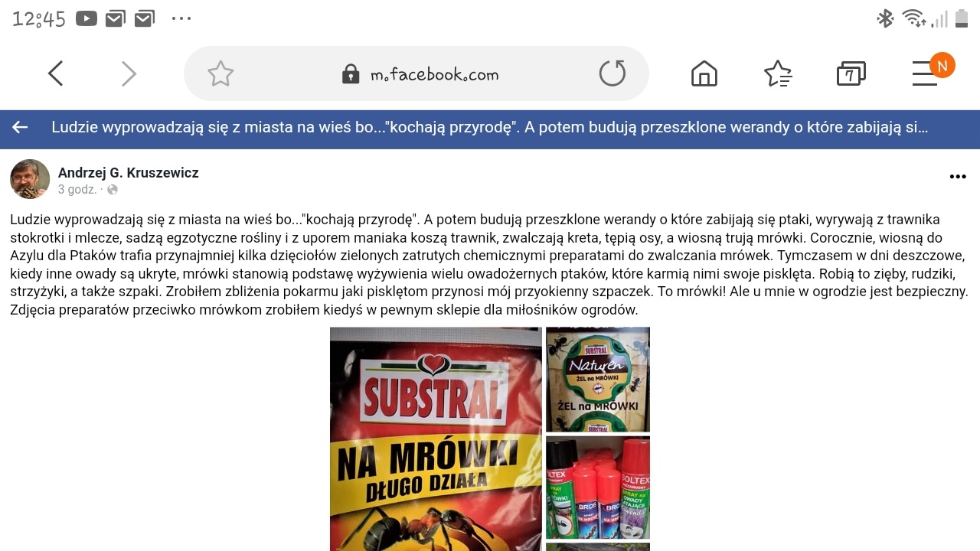Open the bookmarks list star icon

pyautogui.click(x=778, y=73)
